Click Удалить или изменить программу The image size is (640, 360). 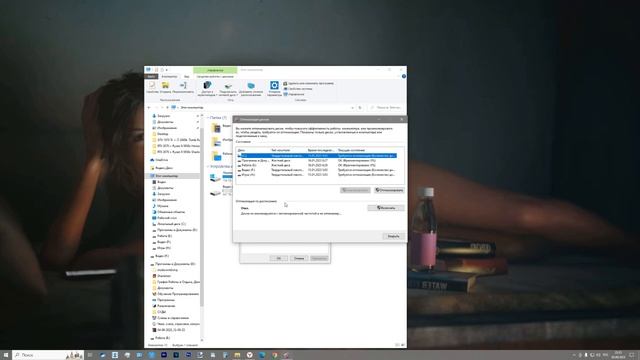(309, 83)
